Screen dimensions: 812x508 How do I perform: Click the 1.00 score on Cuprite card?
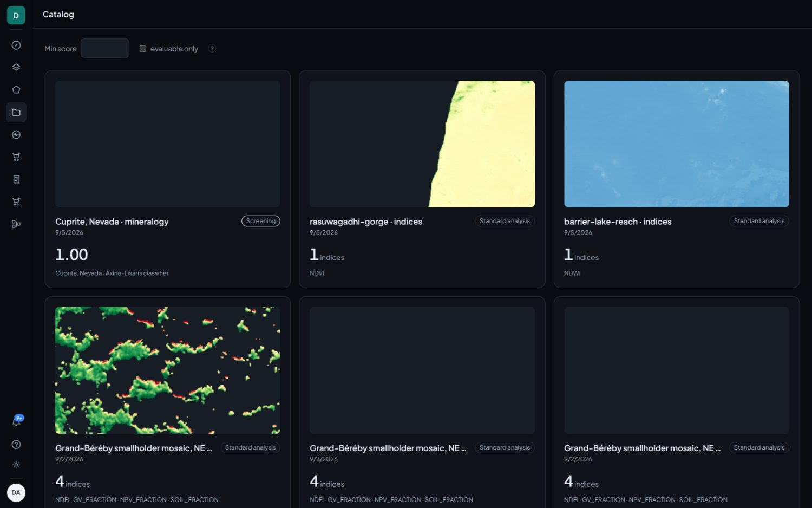[71, 255]
